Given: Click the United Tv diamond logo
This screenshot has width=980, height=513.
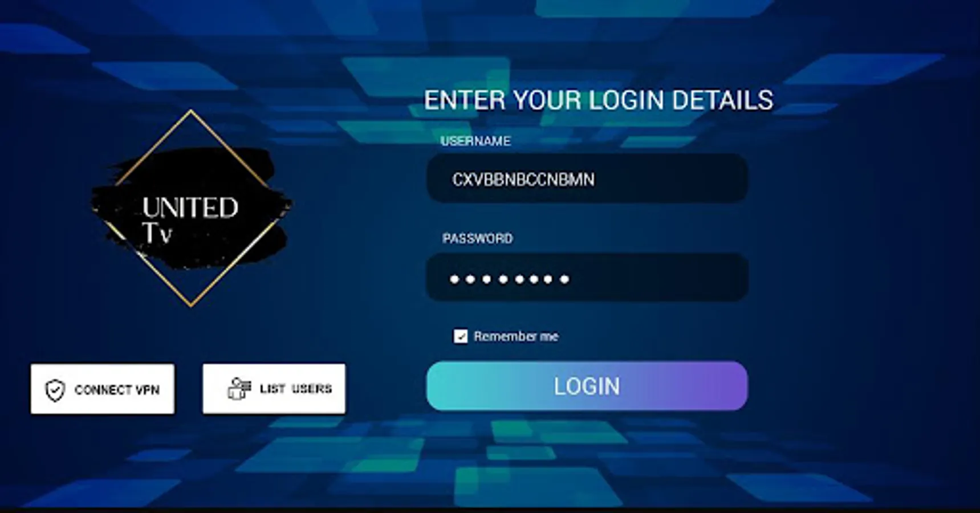Looking at the screenshot, I should (191, 208).
